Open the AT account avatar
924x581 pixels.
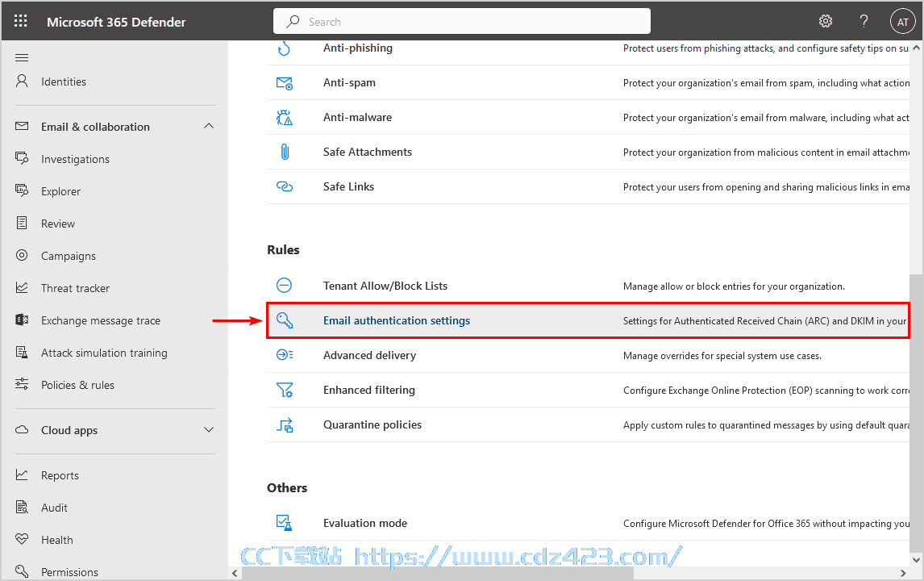pyautogui.click(x=902, y=22)
